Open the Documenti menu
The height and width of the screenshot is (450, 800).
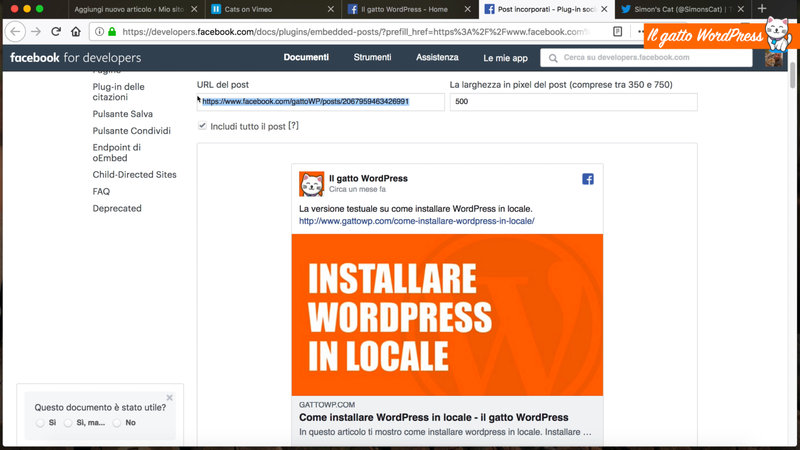click(x=306, y=57)
